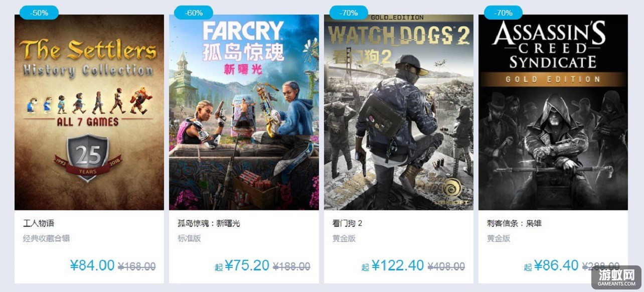The image size is (644, 292).
Task: Click the 游蚁网 watermark logo
Action: coord(616,277)
